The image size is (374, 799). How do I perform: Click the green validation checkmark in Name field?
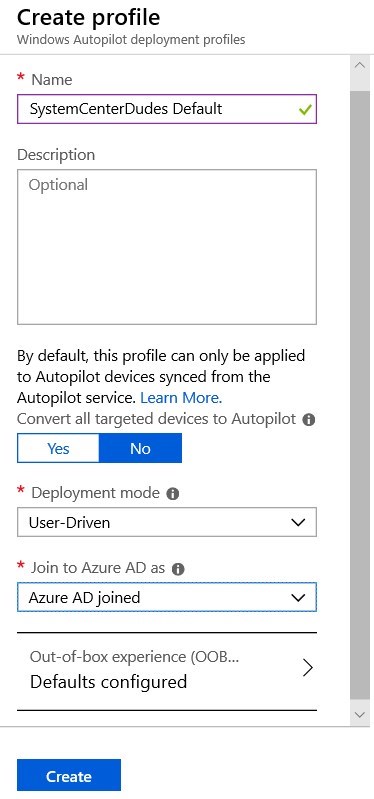[x=305, y=109]
